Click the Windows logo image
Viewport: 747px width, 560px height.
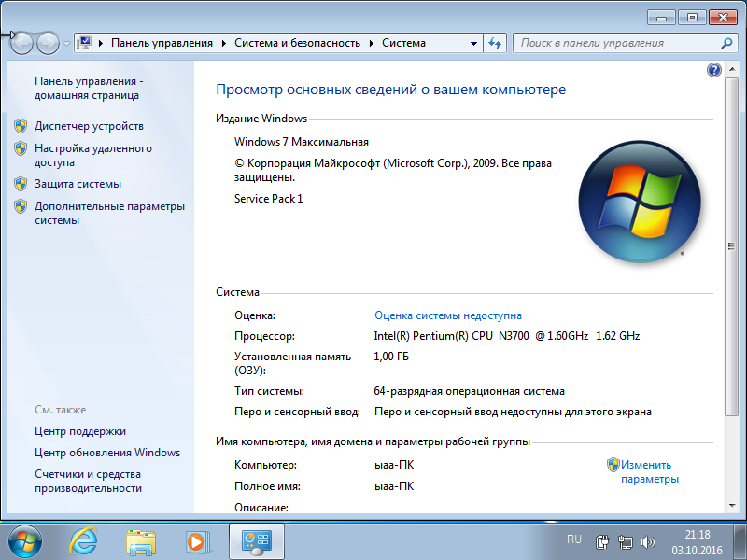[x=640, y=202]
